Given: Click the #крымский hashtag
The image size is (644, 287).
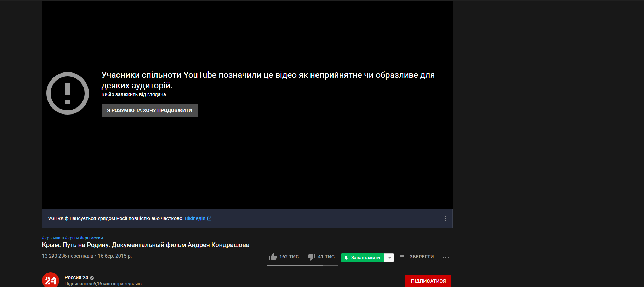Looking at the screenshot, I should [91, 238].
